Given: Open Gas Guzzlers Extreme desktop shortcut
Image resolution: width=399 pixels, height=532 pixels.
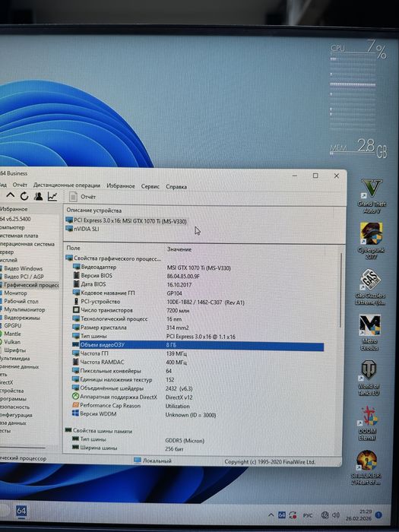Looking at the screenshot, I should point(370,287).
